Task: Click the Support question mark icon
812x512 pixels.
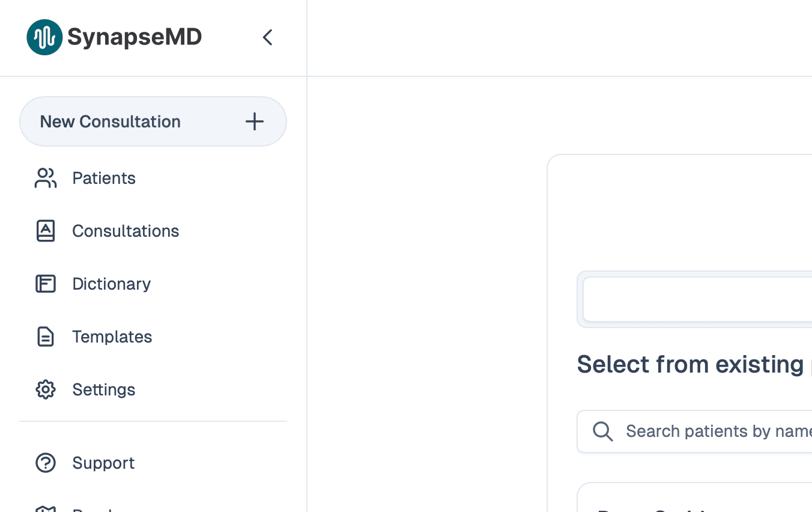Action: click(x=45, y=463)
